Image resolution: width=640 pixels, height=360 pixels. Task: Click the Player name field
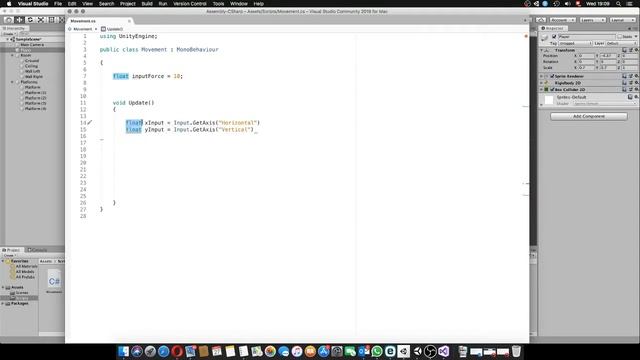(x=587, y=37)
